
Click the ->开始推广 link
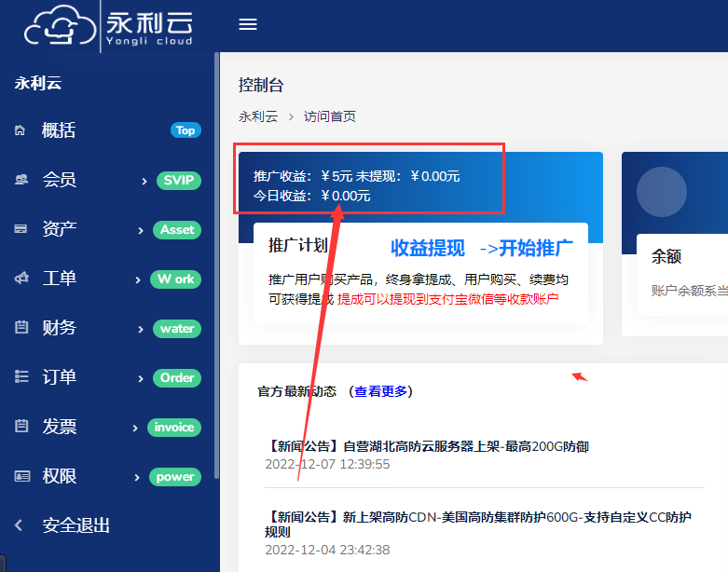(527, 248)
